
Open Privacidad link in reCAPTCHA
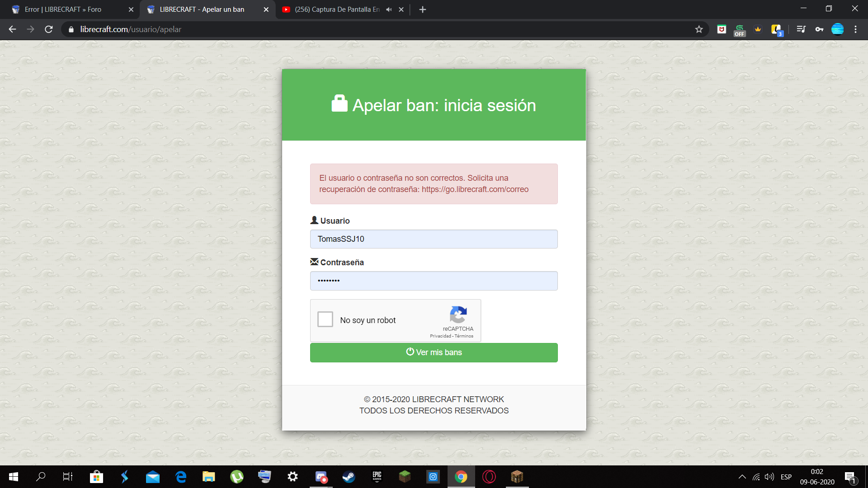click(440, 336)
